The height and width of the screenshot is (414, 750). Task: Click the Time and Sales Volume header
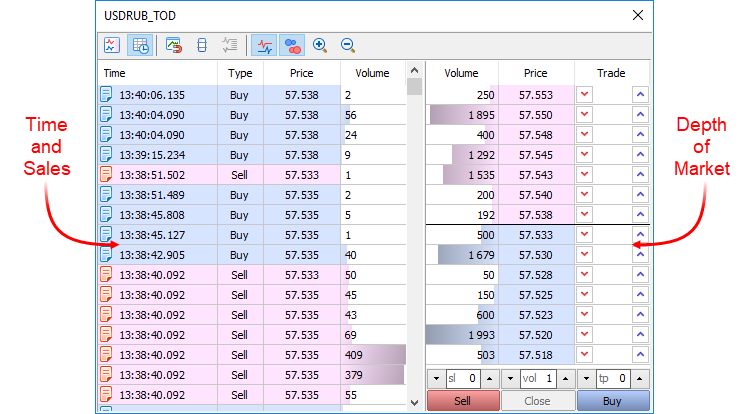tap(372, 73)
